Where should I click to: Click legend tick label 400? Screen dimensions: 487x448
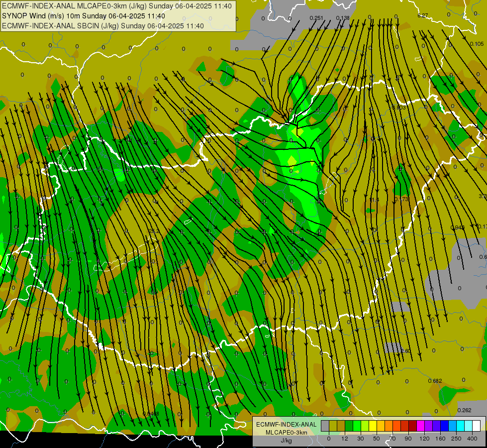pyautogui.click(x=472, y=439)
